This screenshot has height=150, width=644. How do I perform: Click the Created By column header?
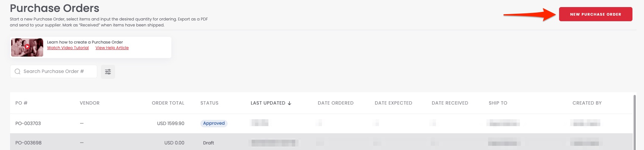[x=587, y=103]
